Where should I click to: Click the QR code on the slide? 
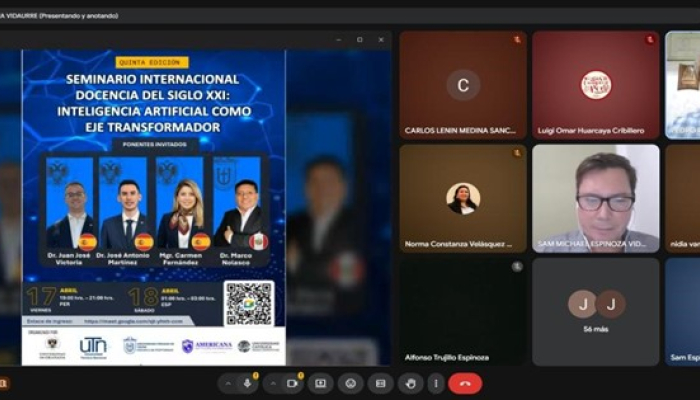[248, 303]
